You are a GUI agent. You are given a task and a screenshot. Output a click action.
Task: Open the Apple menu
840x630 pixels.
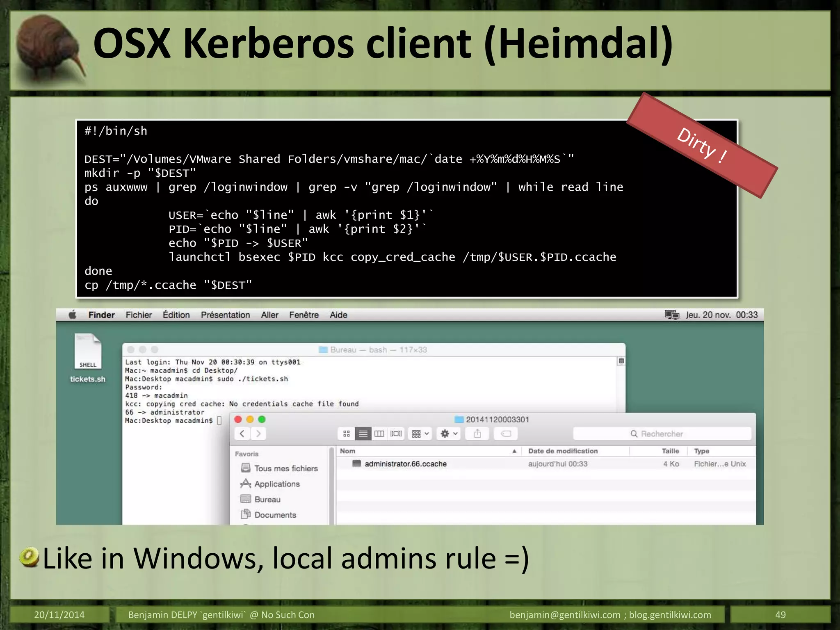coord(73,315)
